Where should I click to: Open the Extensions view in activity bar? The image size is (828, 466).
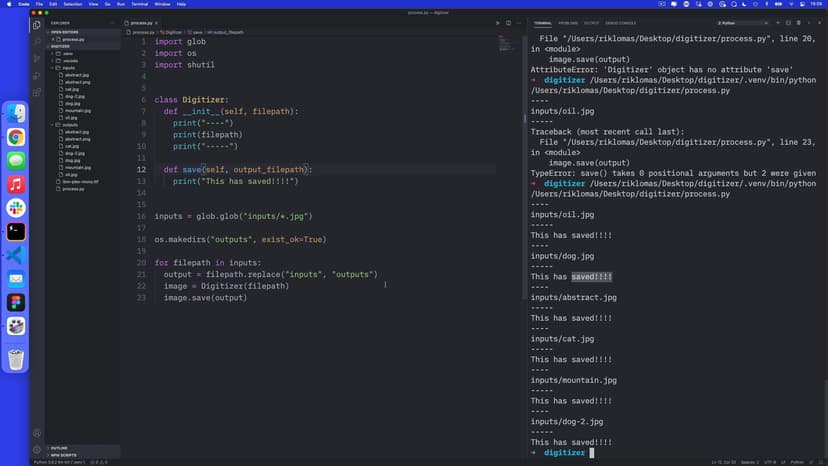(x=37, y=91)
